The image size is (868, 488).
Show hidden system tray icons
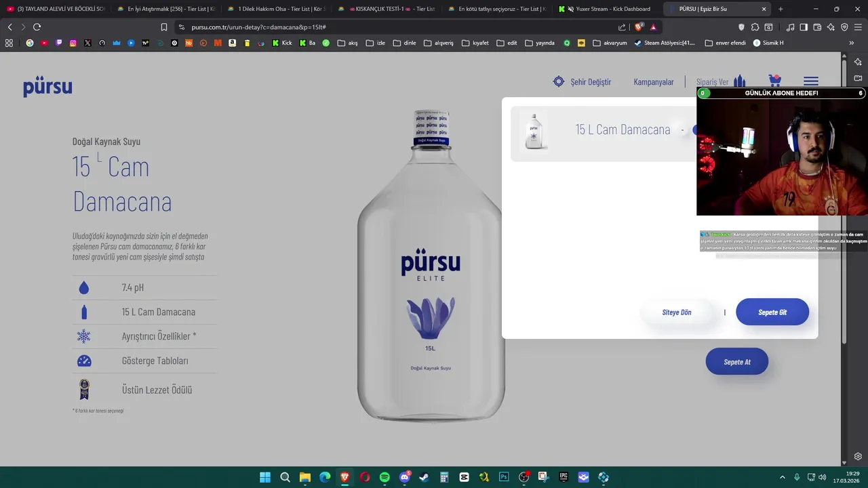[x=782, y=477]
